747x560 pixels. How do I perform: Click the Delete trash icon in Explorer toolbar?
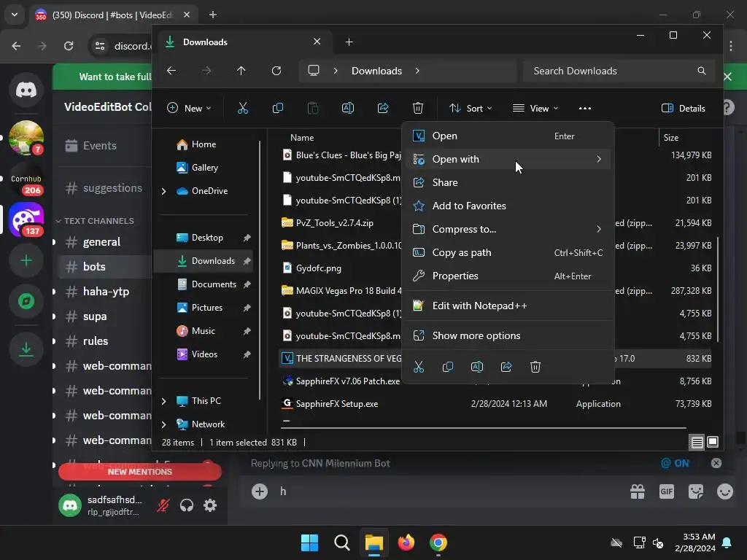click(x=418, y=109)
